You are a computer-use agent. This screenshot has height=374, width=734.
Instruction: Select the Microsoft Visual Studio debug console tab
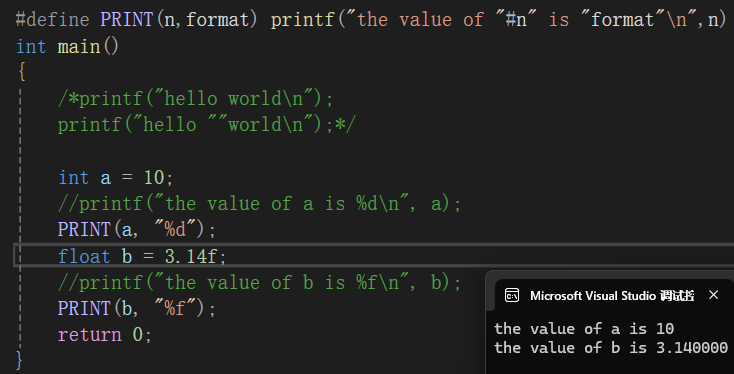tap(613, 295)
